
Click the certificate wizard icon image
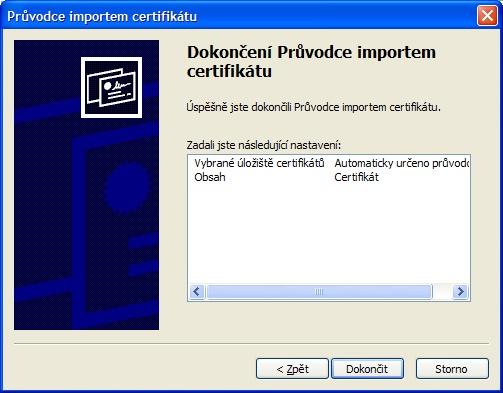click(x=111, y=87)
